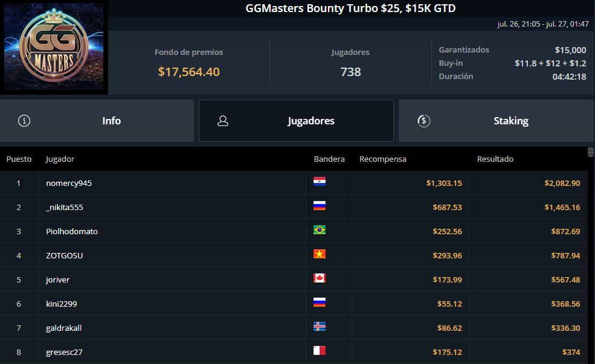Click the Fondo de premios label
The image size is (595, 364).
click(189, 53)
